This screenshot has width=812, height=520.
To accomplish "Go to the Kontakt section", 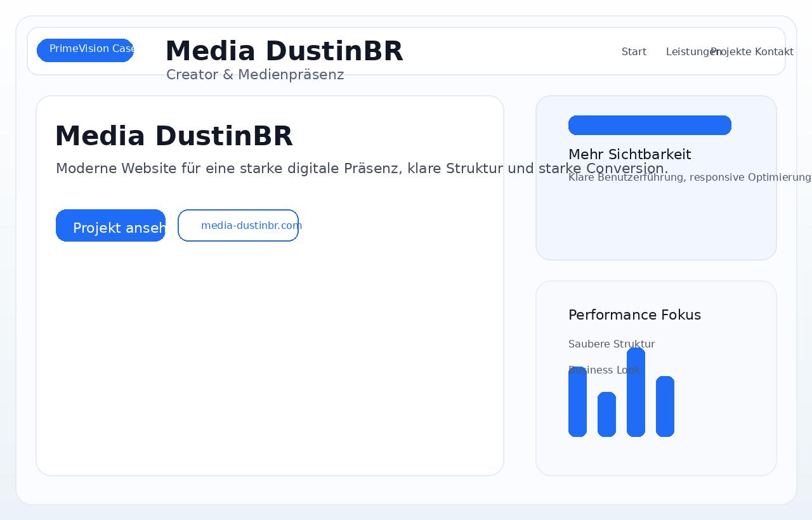I will click(775, 51).
